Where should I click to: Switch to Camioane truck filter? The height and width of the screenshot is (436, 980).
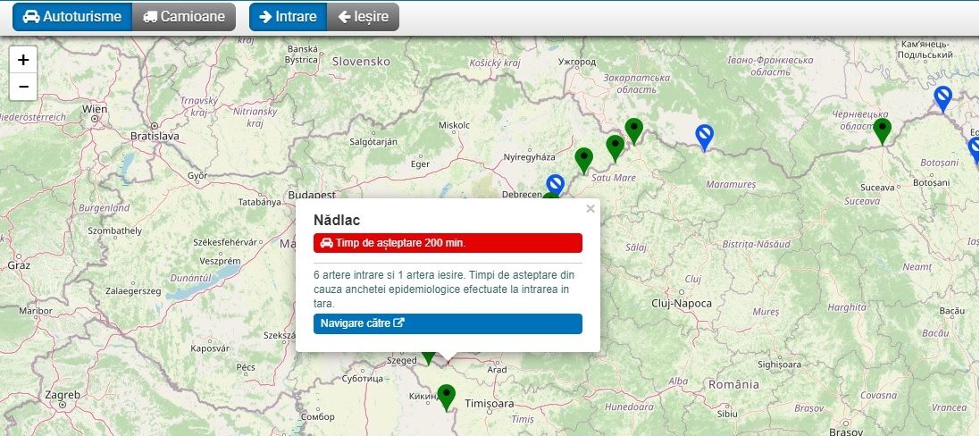[x=184, y=17]
